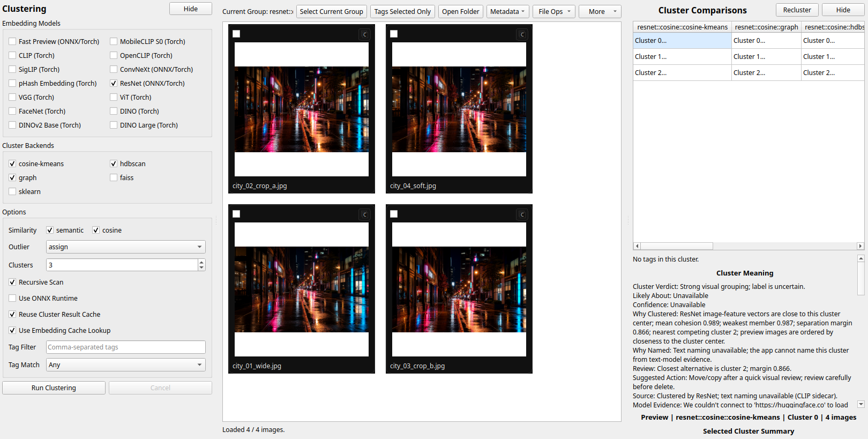Select Cluster 1 in cosine-kmeans column

683,56
